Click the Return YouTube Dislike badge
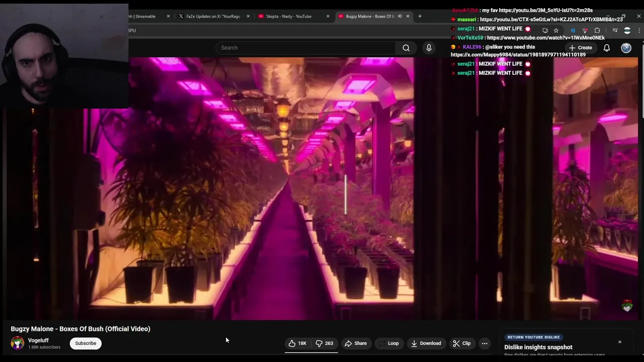Image resolution: width=644 pixels, height=362 pixels. pyautogui.click(x=533, y=337)
